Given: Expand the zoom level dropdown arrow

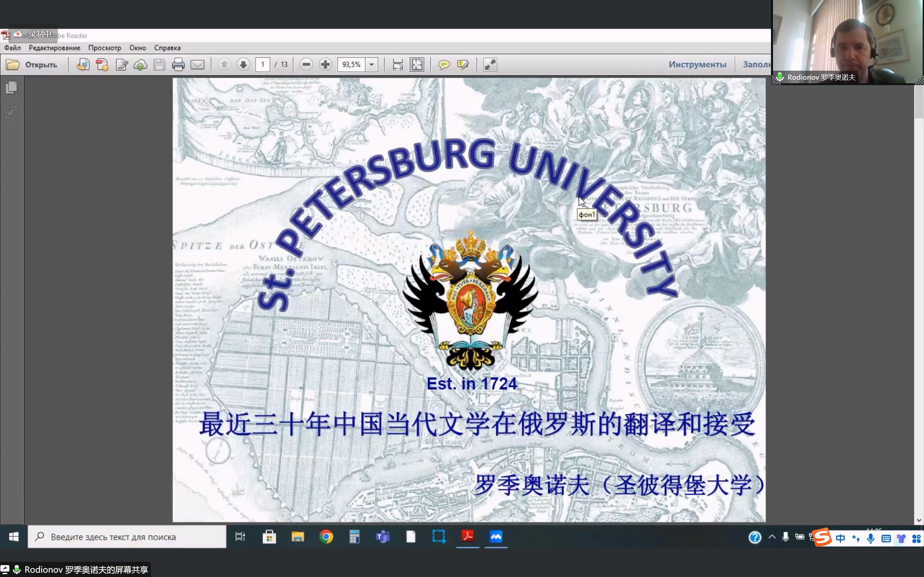Looking at the screenshot, I should (371, 65).
